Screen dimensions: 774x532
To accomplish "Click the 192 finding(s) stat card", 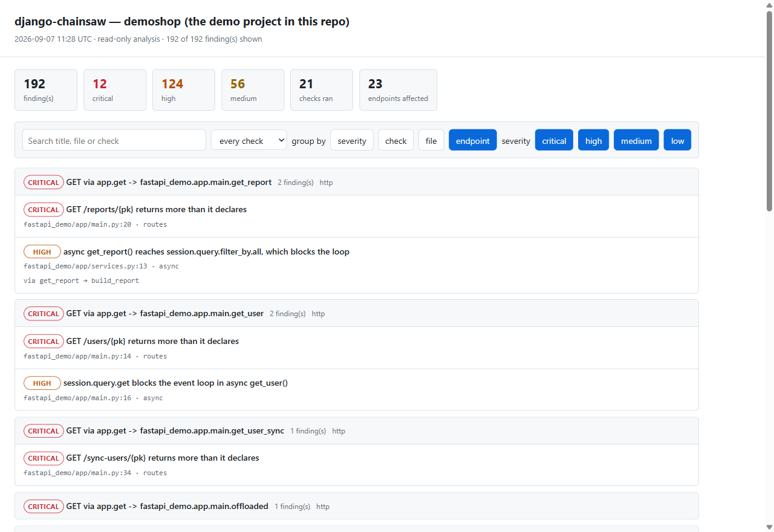I will (46, 90).
